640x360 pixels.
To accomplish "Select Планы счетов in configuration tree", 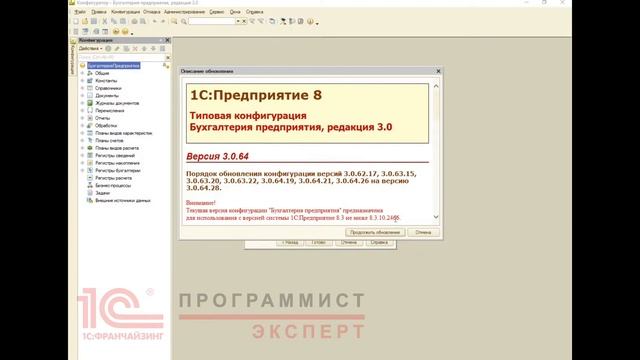I will pyautogui.click(x=109, y=140).
